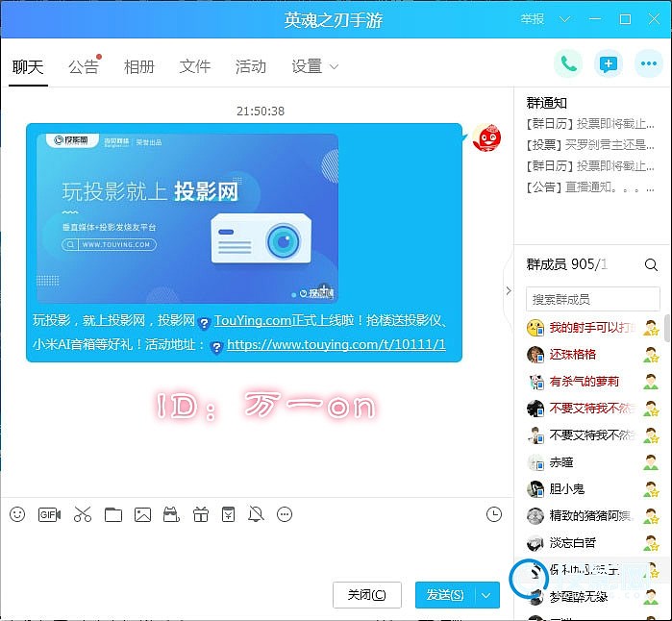
Task: Click the admin badge beside 赤瞳
Action: pos(651,462)
